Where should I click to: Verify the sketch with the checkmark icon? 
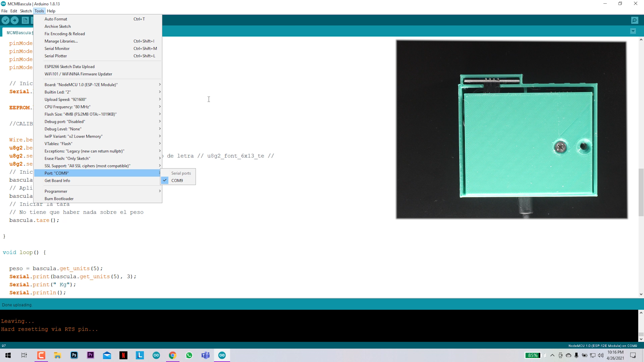click(5, 20)
